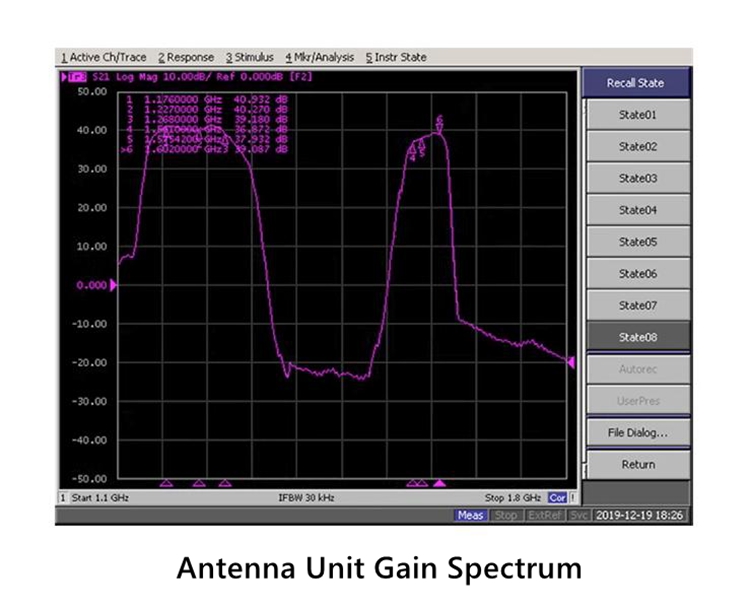Viewport: 750px width, 610px height.
Task: Click the Meas status indicator
Action: coord(471,515)
